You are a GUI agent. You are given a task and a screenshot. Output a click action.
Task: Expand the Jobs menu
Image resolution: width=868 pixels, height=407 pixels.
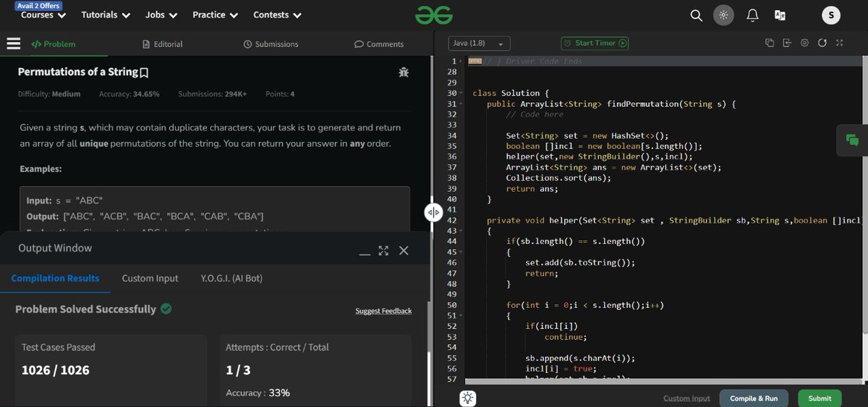click(x=161, y=14)
